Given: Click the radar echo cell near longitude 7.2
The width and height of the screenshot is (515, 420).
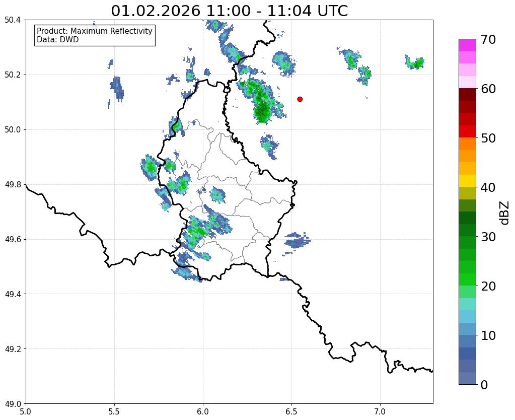Looking at the screenshot, I should pos(415,62).
